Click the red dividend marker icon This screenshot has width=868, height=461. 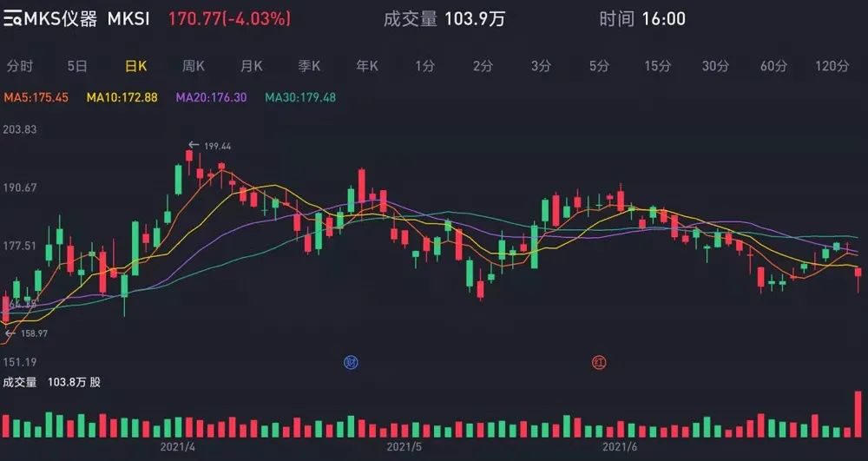click(x=600, y=363)
